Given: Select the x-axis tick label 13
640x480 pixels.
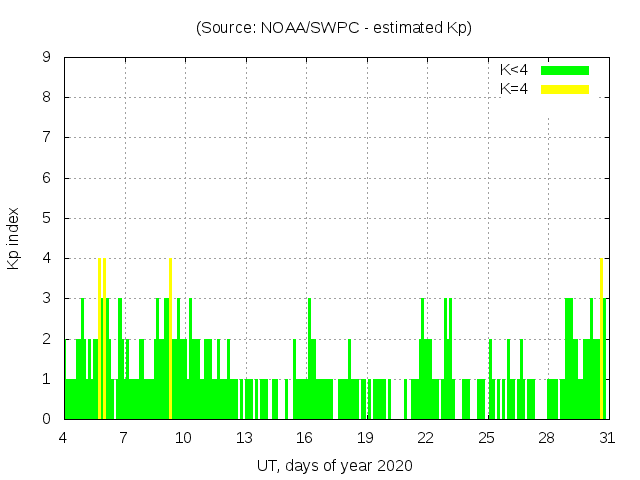Looking at the screenshot, I should pos(245,437).
